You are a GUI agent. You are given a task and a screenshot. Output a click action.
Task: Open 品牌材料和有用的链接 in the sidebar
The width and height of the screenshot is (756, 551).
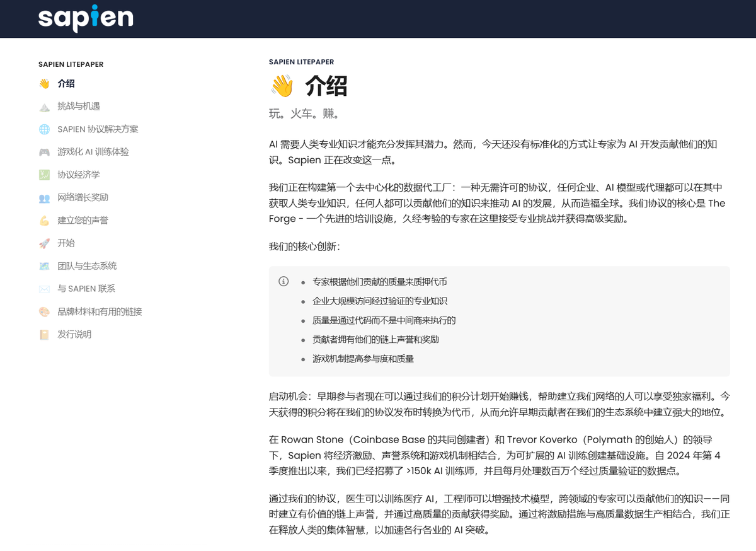tap(100, 312)
